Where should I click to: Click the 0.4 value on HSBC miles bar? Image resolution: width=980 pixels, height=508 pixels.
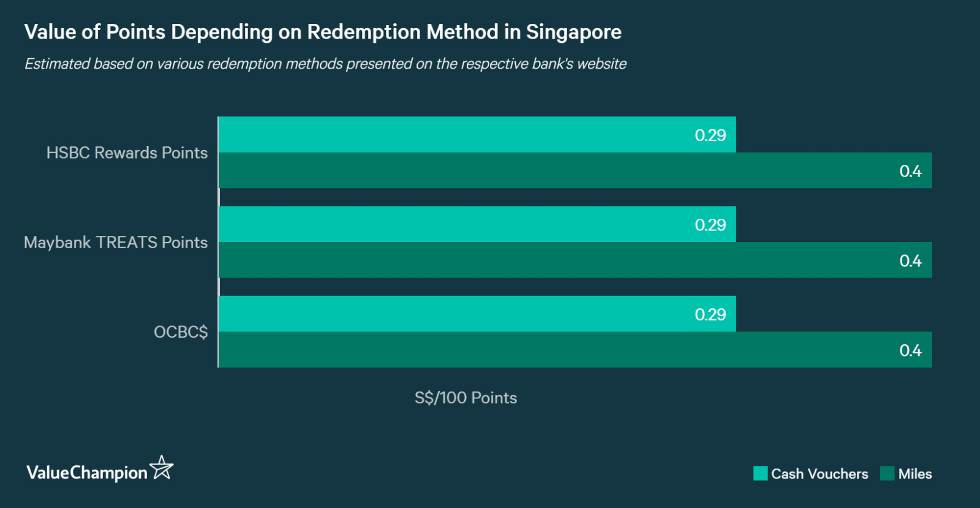(910, 171)
